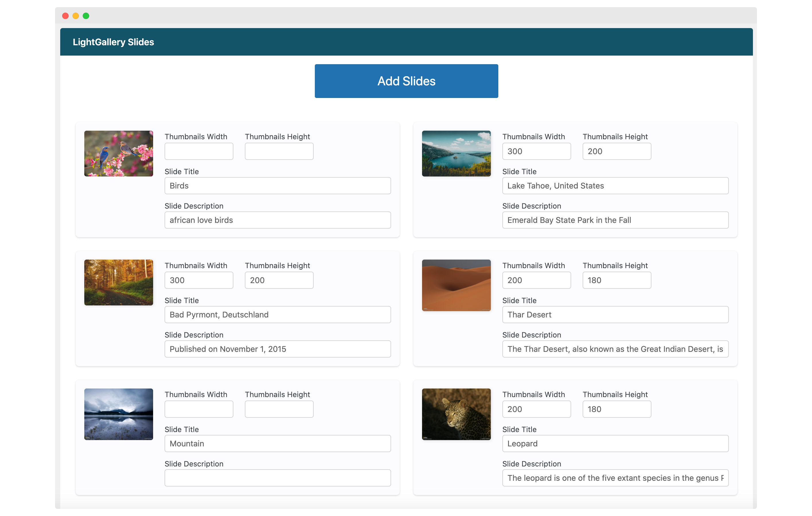
Task: Click the 'Published on November 1, 2015' field
Action: (277, 349)
